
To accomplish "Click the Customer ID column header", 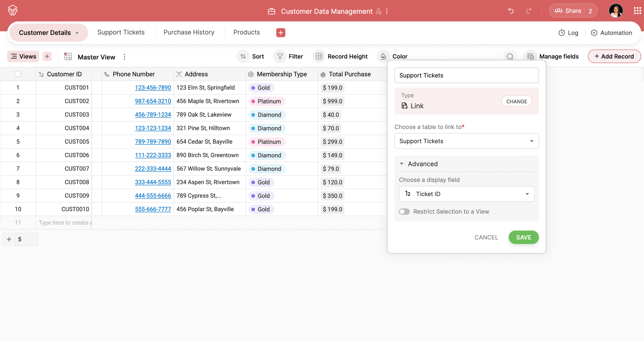I will 64,74.
